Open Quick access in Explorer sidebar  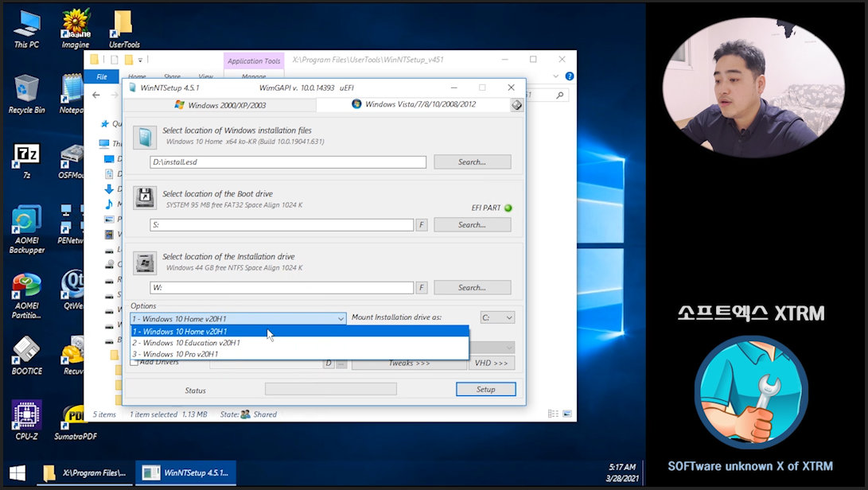click(112, 123)
